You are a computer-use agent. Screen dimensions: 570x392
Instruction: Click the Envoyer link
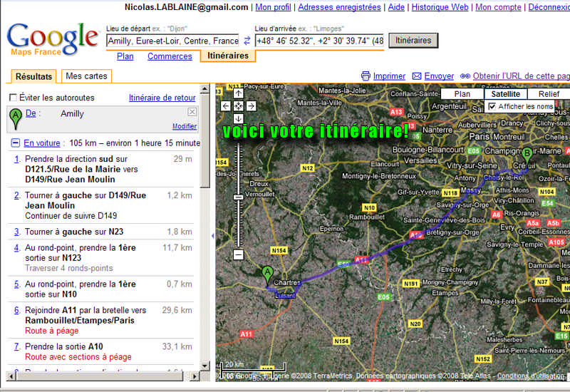pyautogui.click(x=439, y=76)
